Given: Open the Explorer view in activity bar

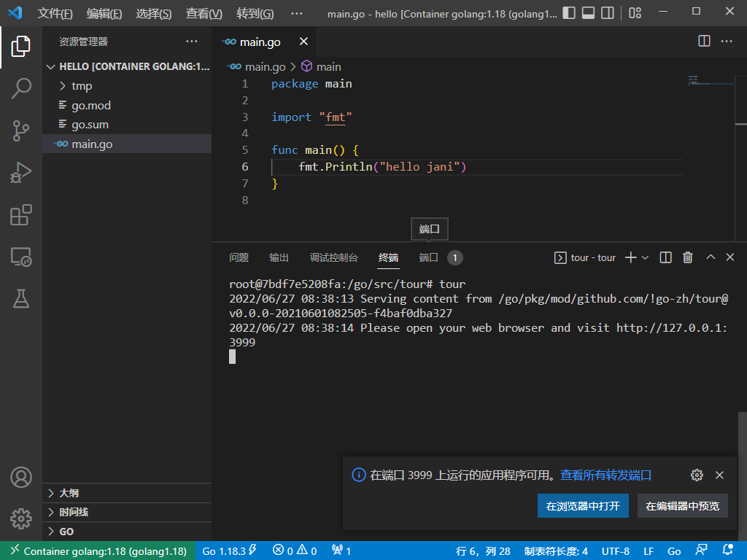Looking at the screenshot, I should (21, 46).
